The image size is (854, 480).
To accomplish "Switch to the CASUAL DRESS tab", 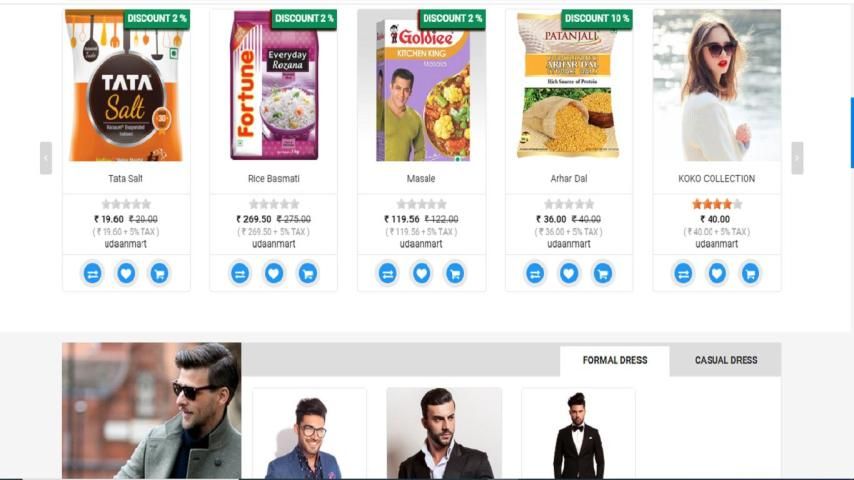I will [725, 360].
